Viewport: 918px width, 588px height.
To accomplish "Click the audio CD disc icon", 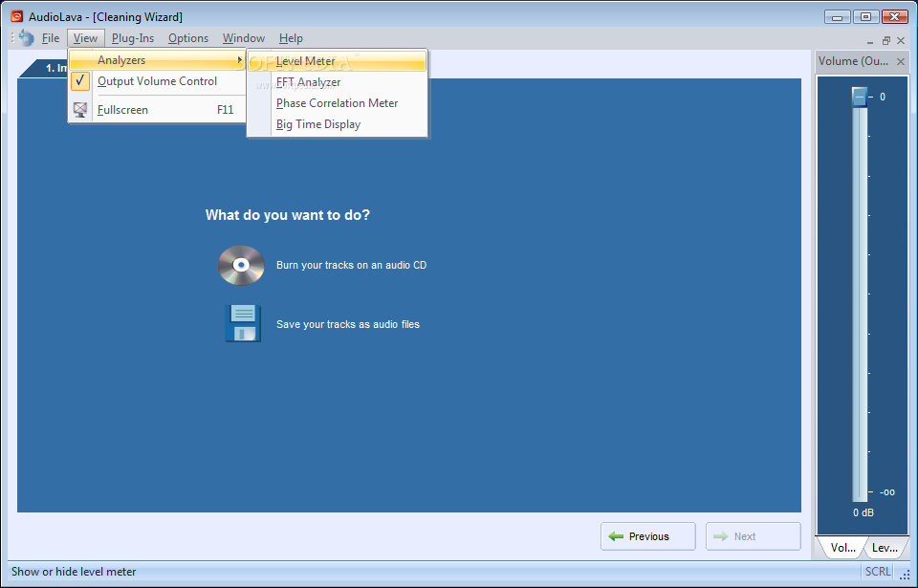I will [241, 265].
